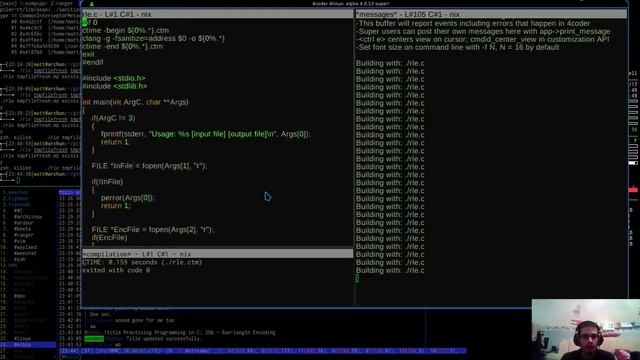Select the *compilation* buffer header bar
The height and width of the screenshot is (360, 640).
pos(218,254)
